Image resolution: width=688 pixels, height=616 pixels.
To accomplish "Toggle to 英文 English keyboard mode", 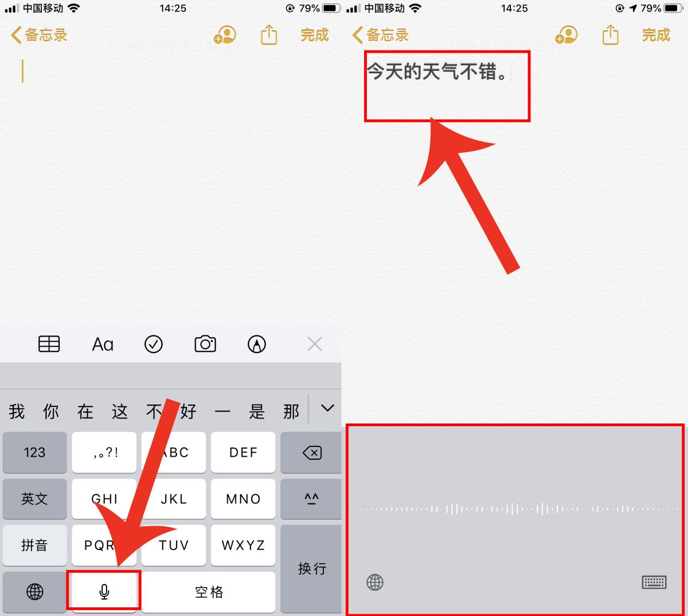I will pos(34,499).
